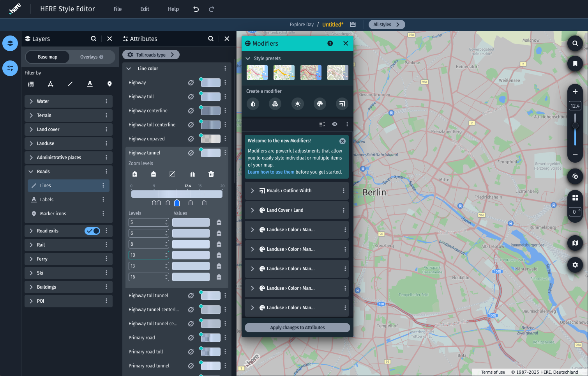
Task: Toggle link icon for Highway color
Action: [191, 83]
